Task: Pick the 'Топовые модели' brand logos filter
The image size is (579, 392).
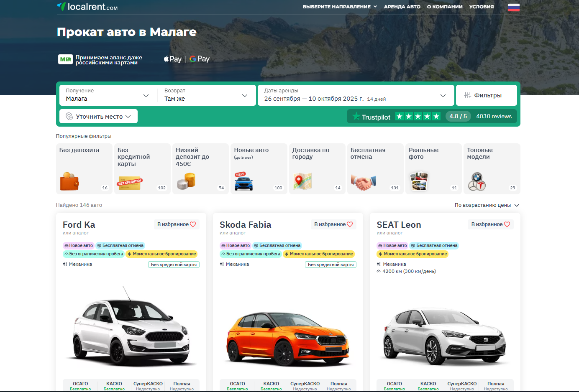Action: tap(492, 169)
